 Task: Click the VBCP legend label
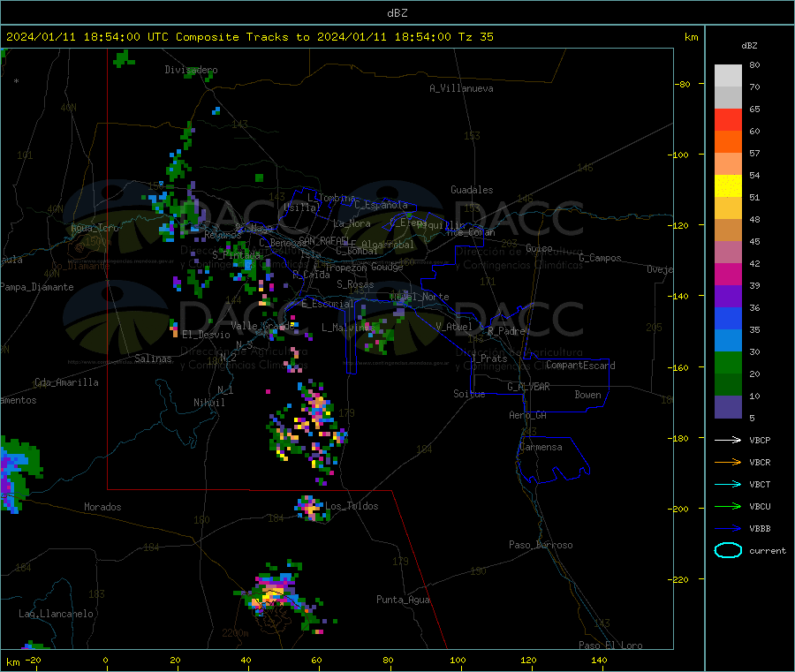coord(760,440)
